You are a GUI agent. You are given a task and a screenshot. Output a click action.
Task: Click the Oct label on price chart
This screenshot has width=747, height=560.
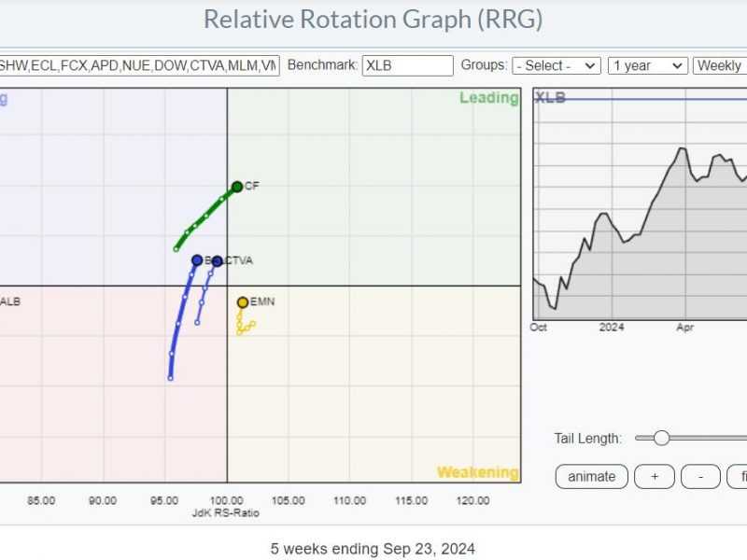coord(539,328)
